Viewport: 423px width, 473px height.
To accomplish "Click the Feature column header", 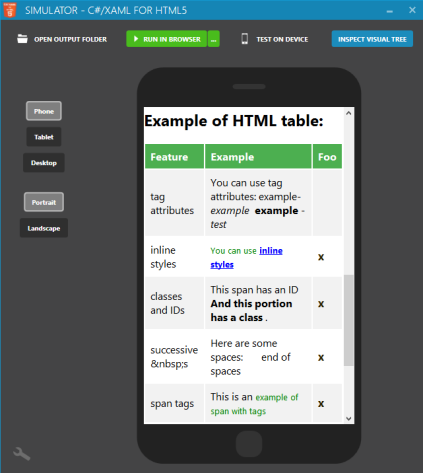I will click(174, 157).
